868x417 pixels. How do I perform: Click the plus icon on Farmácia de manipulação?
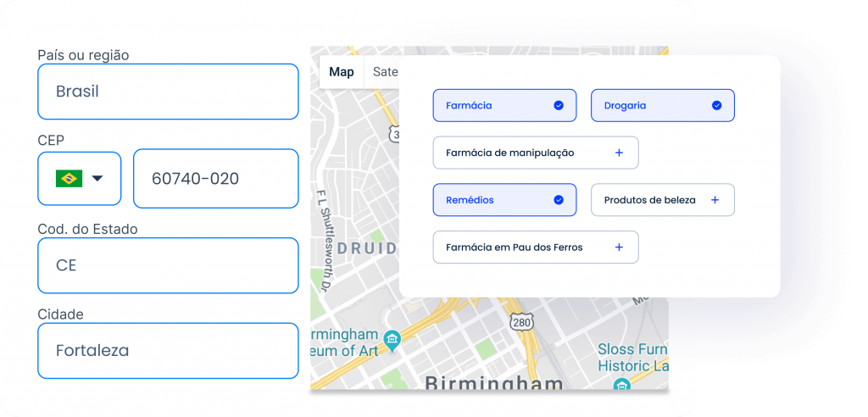click(619, 153)
